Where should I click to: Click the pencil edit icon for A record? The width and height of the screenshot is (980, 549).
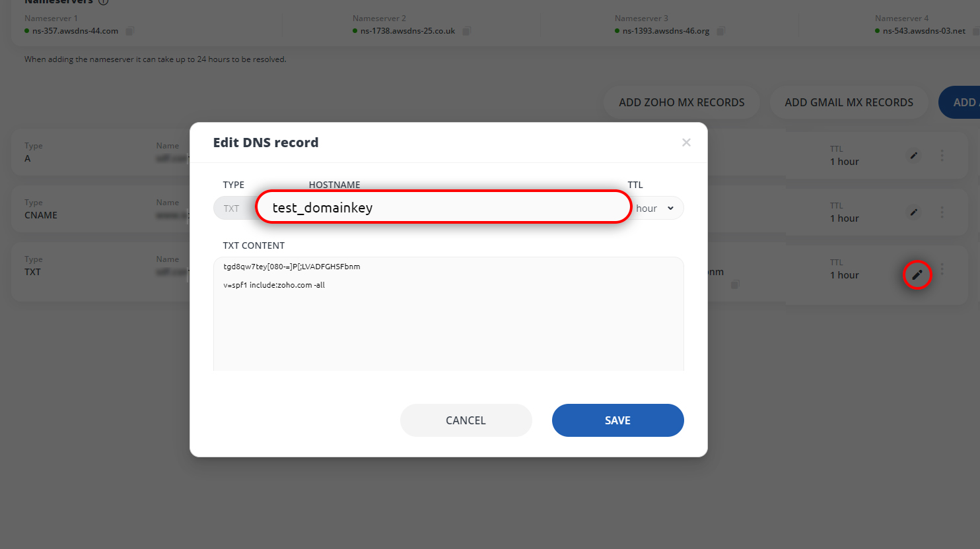(914, 156)
